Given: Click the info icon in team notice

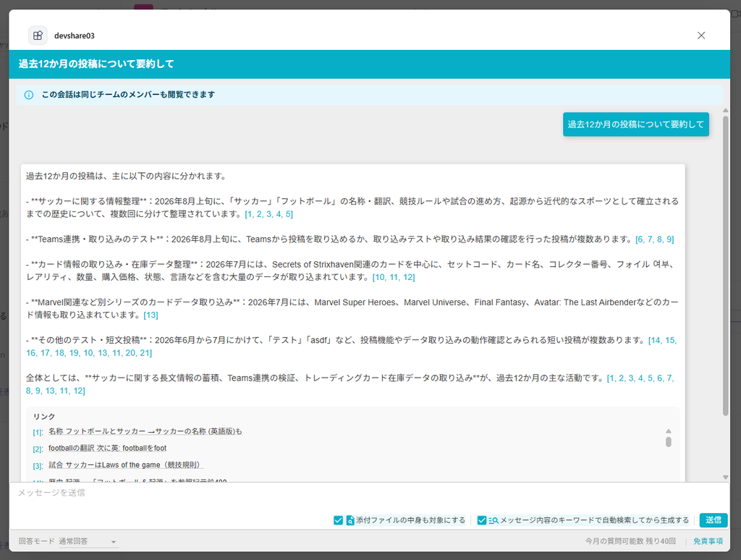Looking at the screenshot, I should tap(29, 95).
